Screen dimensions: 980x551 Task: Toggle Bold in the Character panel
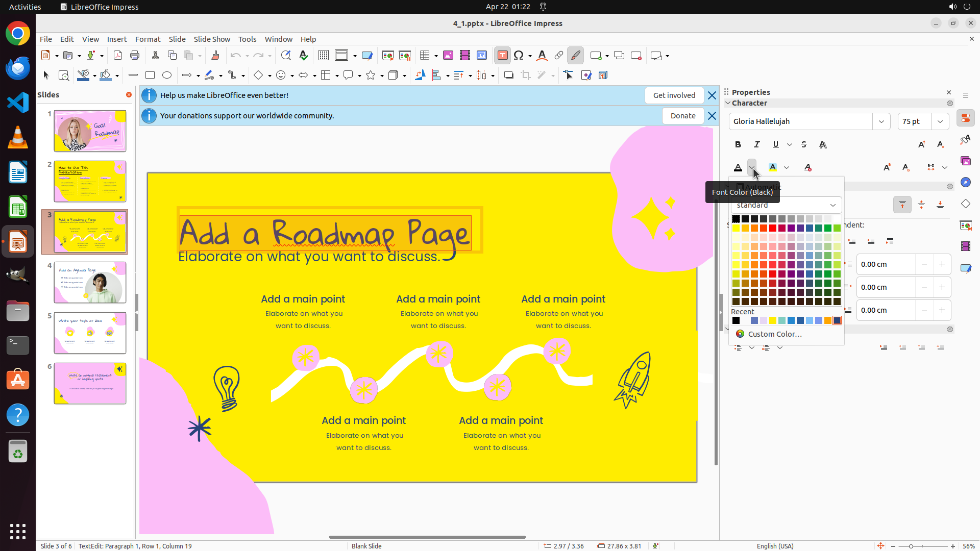pyautogui.click(x=738, y=144)
